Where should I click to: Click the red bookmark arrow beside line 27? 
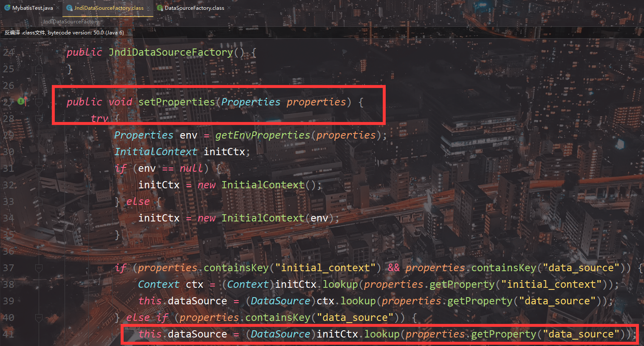click(26, 100)
